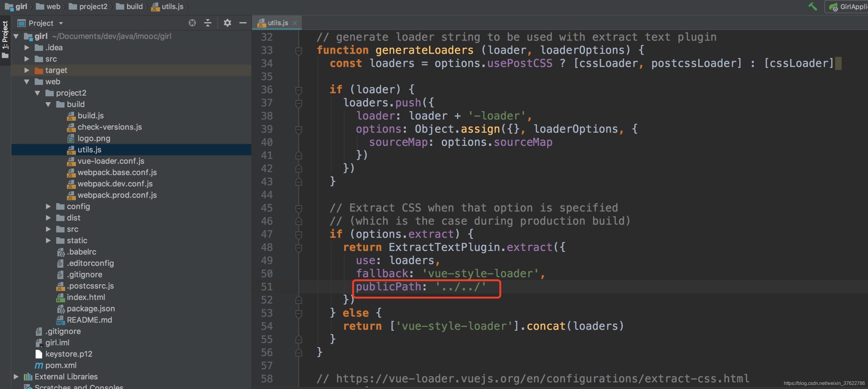This screenshot has height=389, width=868.
Task: Open the Project view dropdown arrow
Action: pos(61,23)
